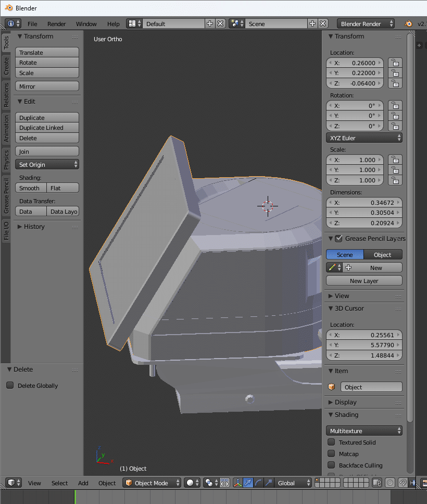The height and width of the screenshot is (504, 427).
Task: Click the lock icon for Location X
Action: coord(396,63)
